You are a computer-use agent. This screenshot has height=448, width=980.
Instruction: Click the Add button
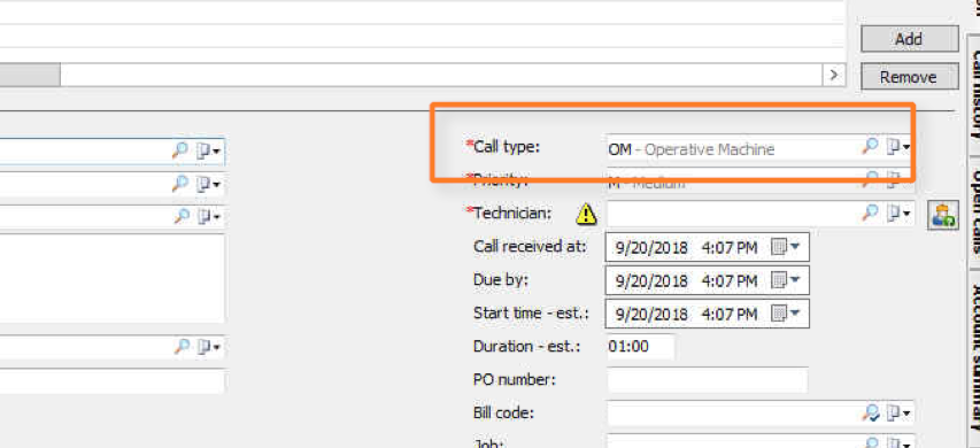(909, 39)
